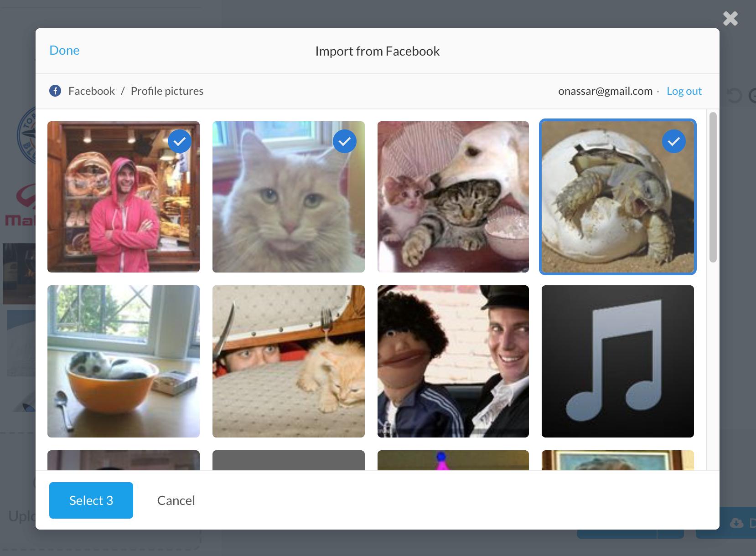This screenshot has width=756, height=556.
Task: Select the cat in the orange bowl thumbnail
Action: coord(124,360)
